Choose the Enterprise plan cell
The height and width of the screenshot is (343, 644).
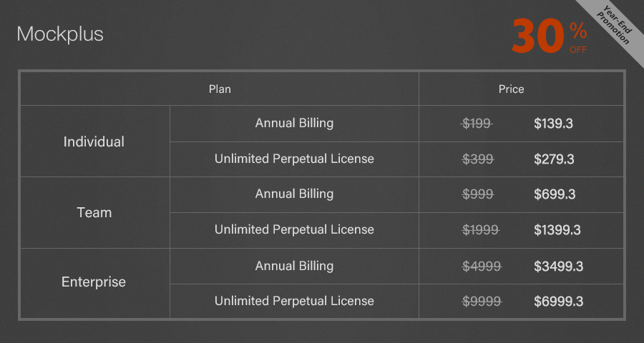tap(94, 282)
